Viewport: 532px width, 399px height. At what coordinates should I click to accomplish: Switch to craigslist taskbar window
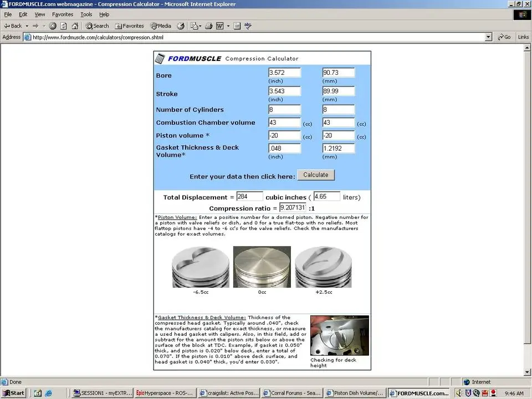[229, 393]
